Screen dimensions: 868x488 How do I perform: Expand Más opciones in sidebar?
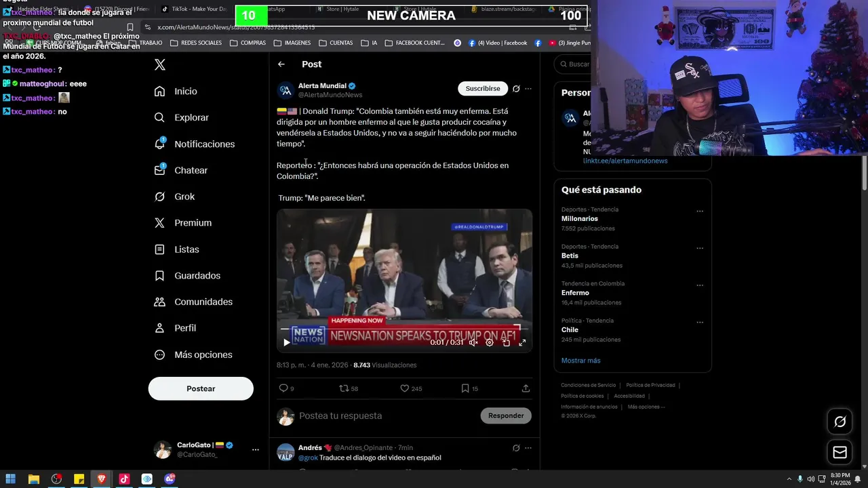(194, 355)
